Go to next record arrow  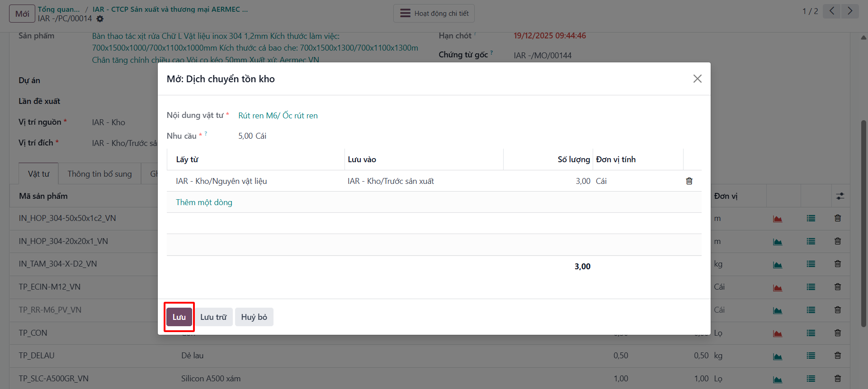[850, 11]
